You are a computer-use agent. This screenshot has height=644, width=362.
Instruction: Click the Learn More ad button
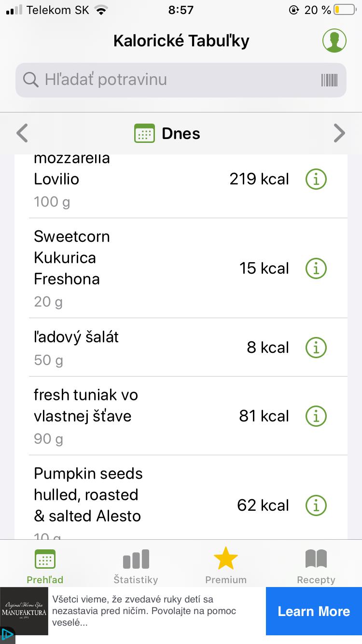314,611
